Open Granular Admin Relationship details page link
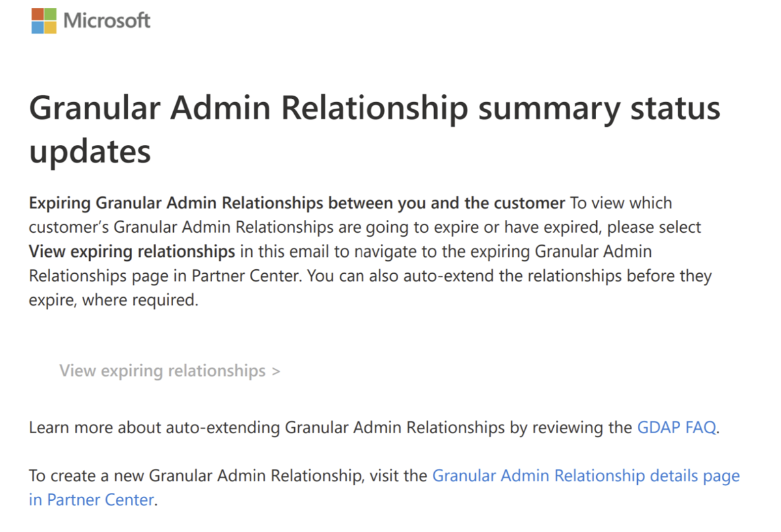The width and height of the screenshot is (781, 532). pos(586,475)
